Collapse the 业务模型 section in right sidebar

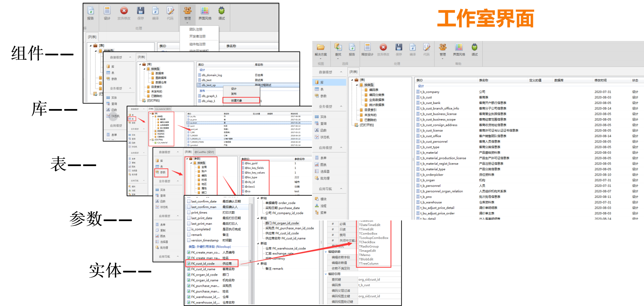[x=341, y=106]
